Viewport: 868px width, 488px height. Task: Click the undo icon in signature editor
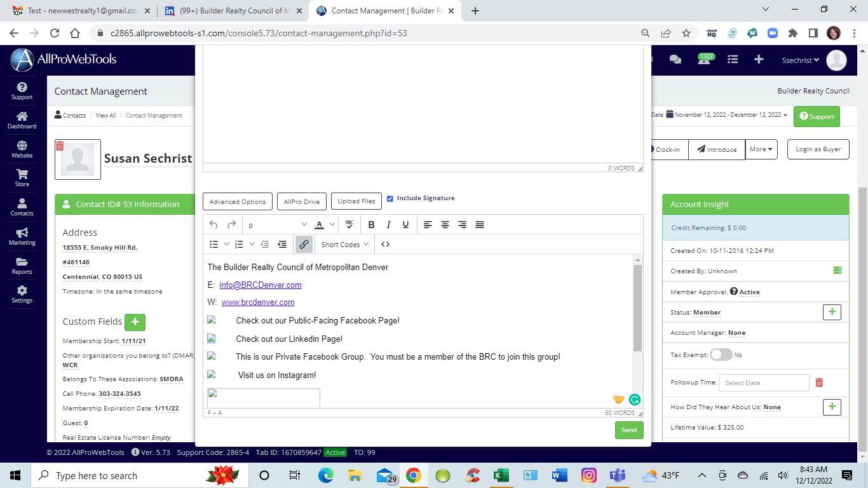[x=214, y=224]
